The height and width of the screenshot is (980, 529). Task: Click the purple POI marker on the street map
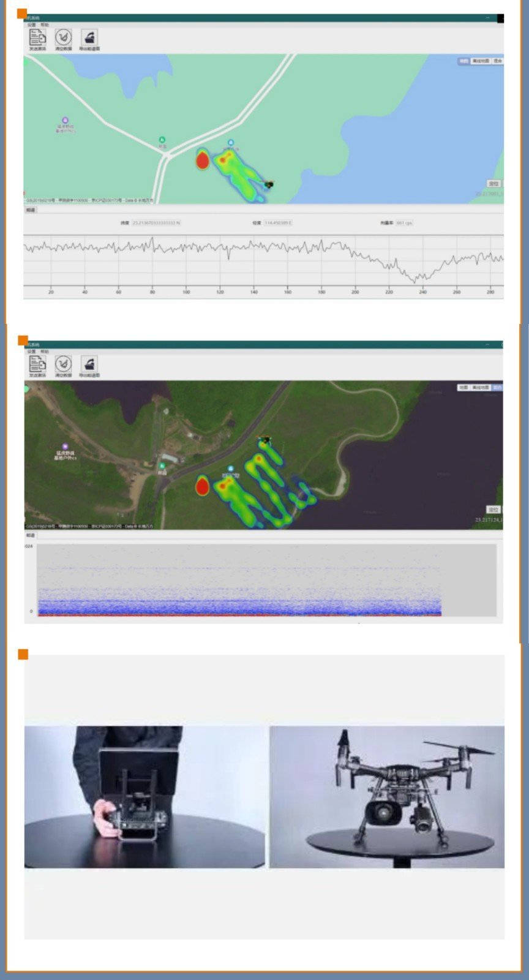(66, 121)
